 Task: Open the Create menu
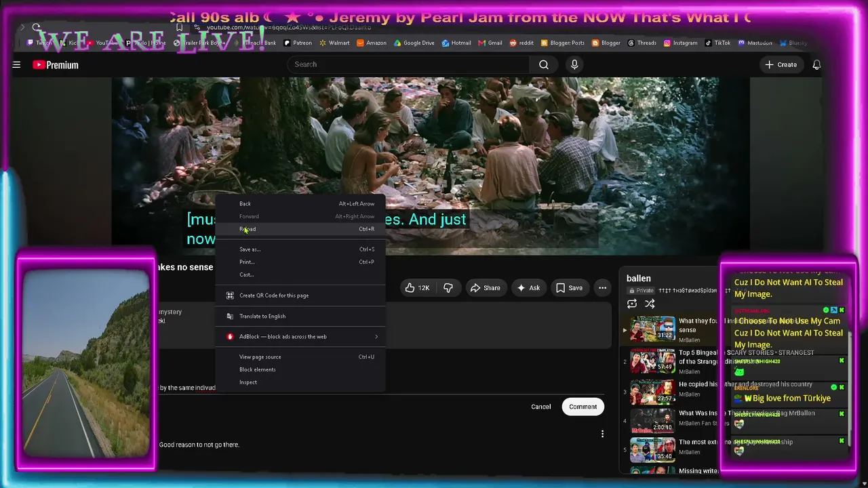[781, 65]
